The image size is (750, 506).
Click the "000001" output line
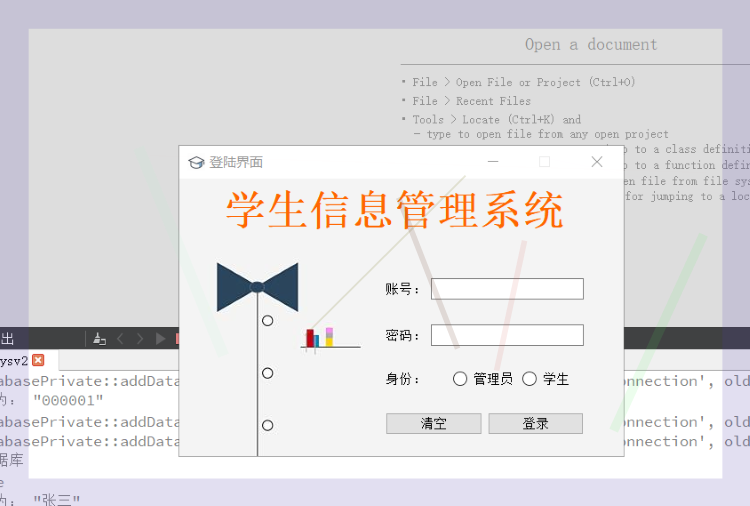[68, 400]
